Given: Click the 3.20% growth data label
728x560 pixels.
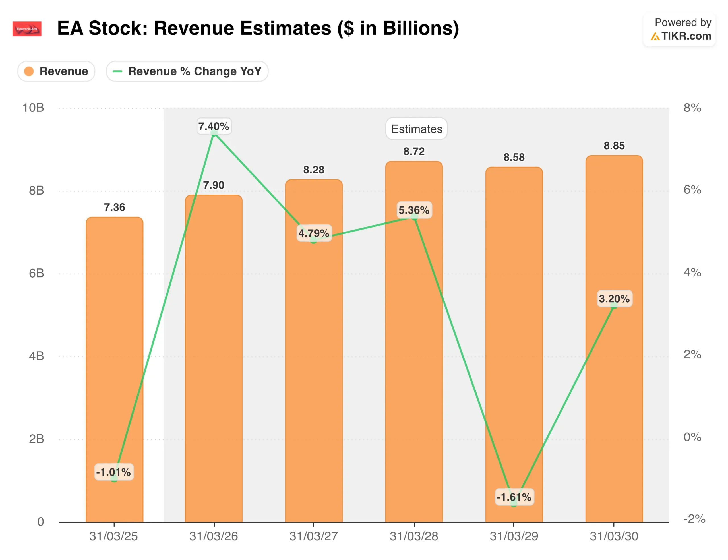Looking at the screenshot, I should tap(614, 298).
